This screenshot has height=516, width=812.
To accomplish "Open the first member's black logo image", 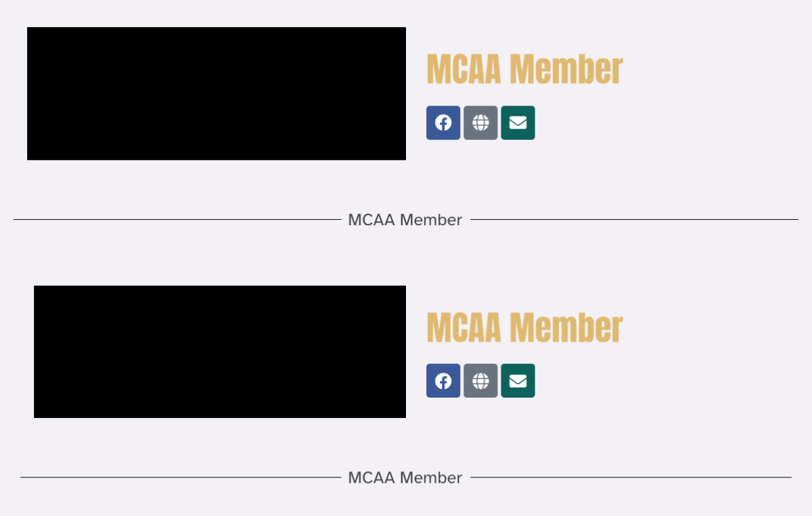I will [217, 93].
